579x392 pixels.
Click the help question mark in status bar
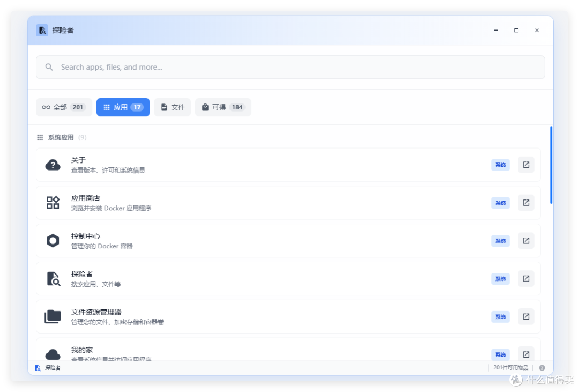[541, 368]
